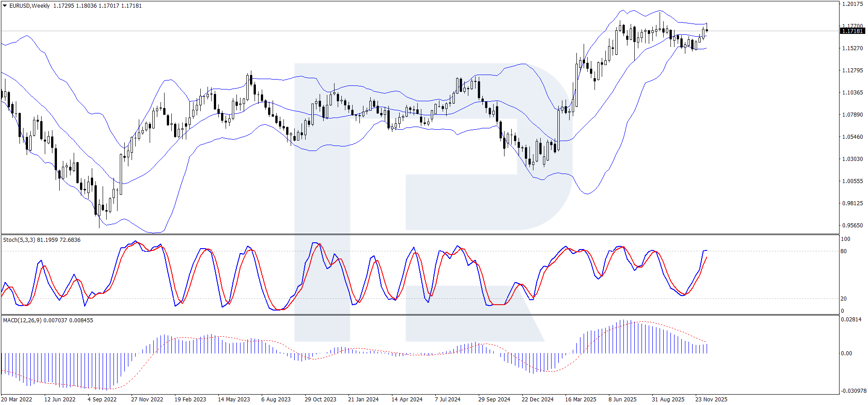The height and width of the screenshot is (405, 868).
Task: Click the MACD -0.030978 scale value
Action: (854, 391)
